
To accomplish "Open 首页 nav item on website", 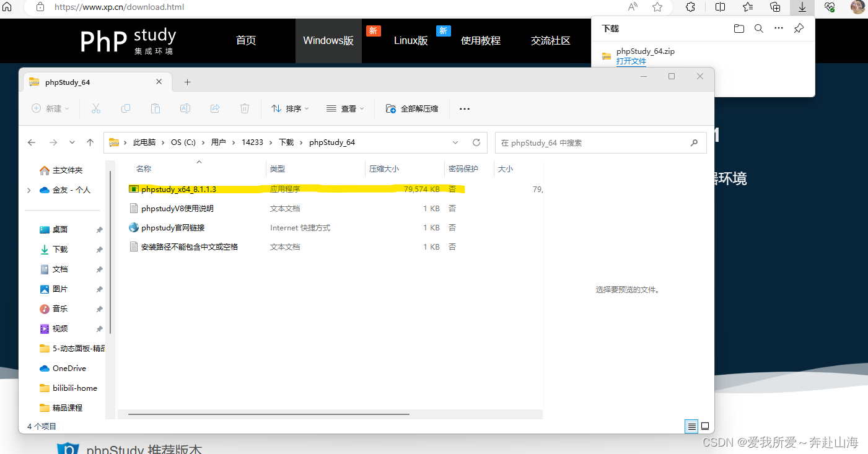I will click(x=246, y=40).
